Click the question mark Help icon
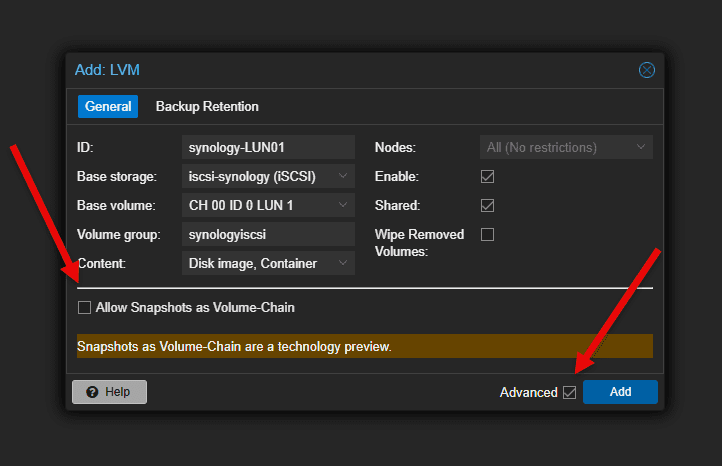Image resolution: width=722 pixels, height=466 pixels. pyautogui.click(x=92, y=392)
